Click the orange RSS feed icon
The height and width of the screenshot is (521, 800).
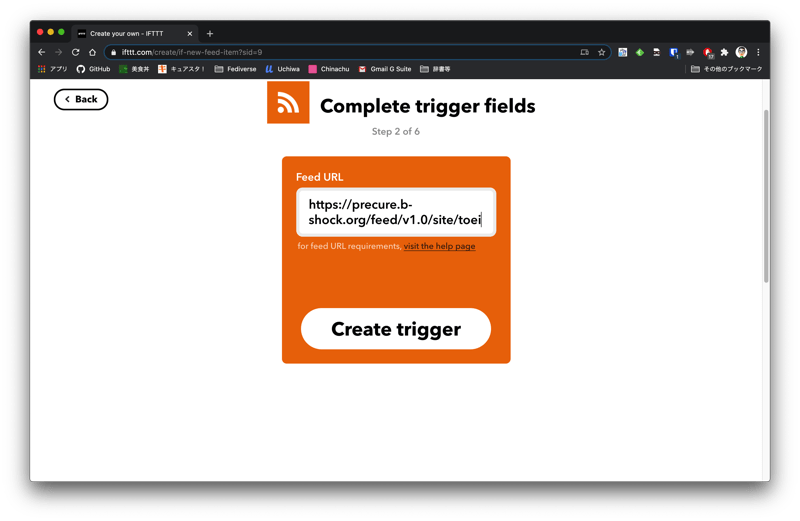click(288, 103)
